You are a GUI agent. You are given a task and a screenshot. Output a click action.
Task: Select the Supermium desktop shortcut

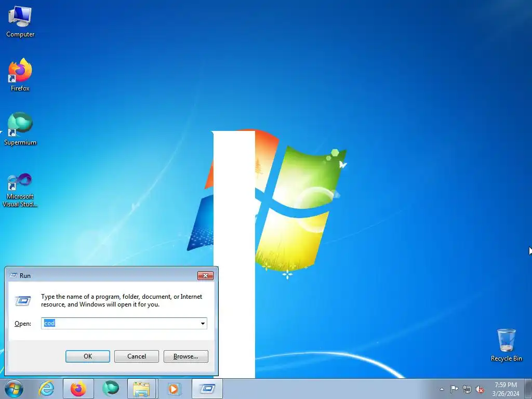pos(20,129)
